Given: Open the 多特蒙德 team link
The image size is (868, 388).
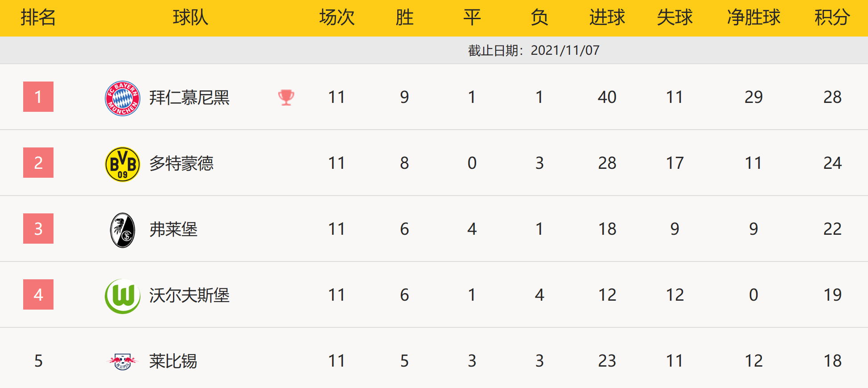Looking at the screenshot, I should click(x=181, y=163).
